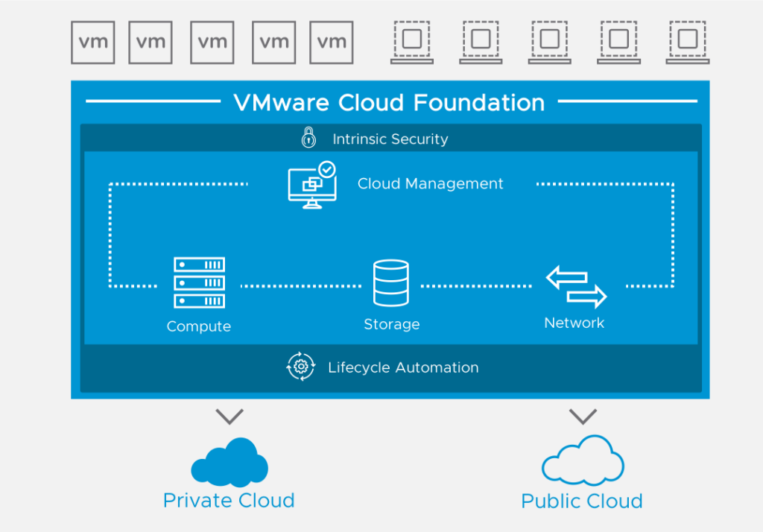Click the checkmark badge on Cloud Management
This screenshot has width=763, height=532.
(x=326, y=170)
